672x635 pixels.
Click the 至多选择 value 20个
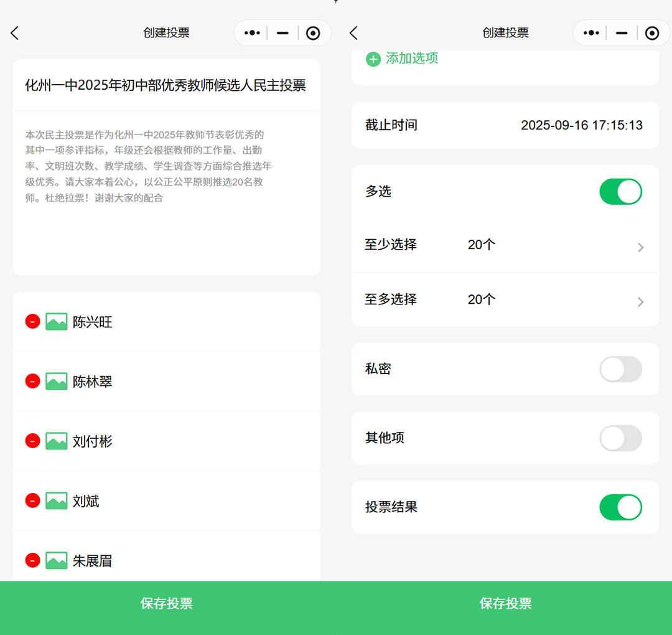click(x=481, y=299)
